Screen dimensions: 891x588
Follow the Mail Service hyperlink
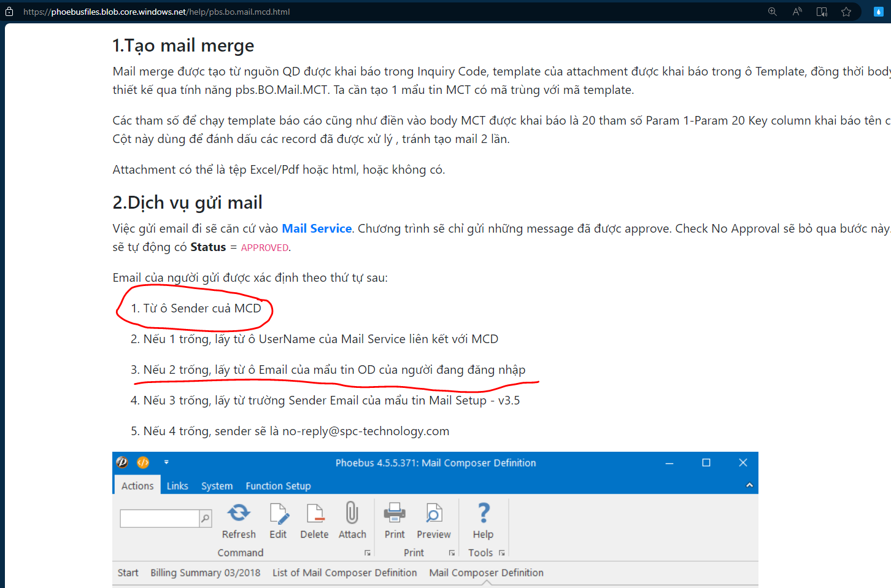317,228
